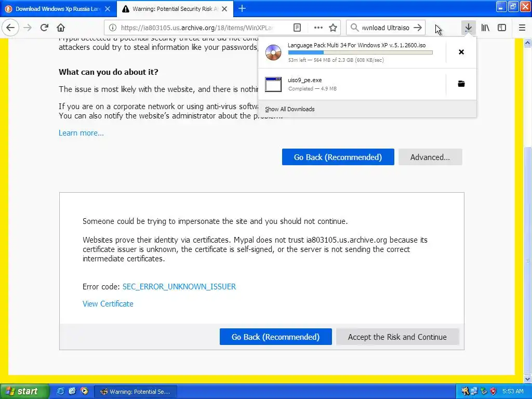Open the View Certificate link
The height and width of the screenshot is (399, 532).
pyautogui.click(x=108, y=304)
